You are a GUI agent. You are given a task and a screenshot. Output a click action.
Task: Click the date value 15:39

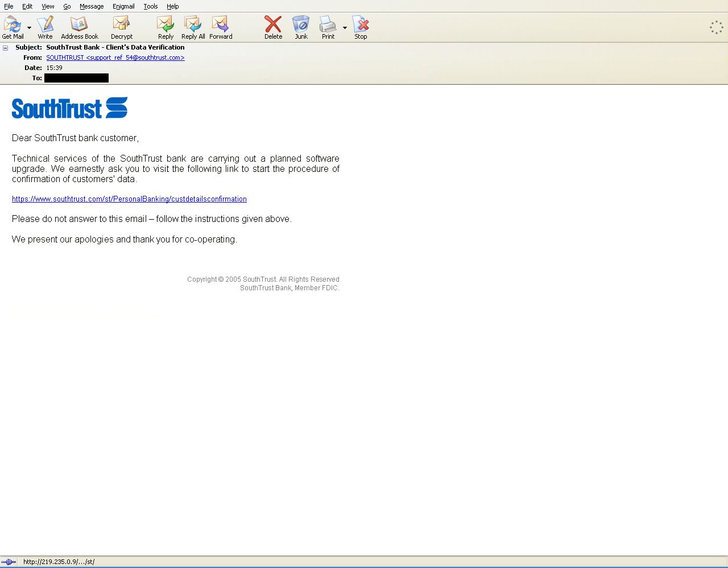(x=55, y=68)
